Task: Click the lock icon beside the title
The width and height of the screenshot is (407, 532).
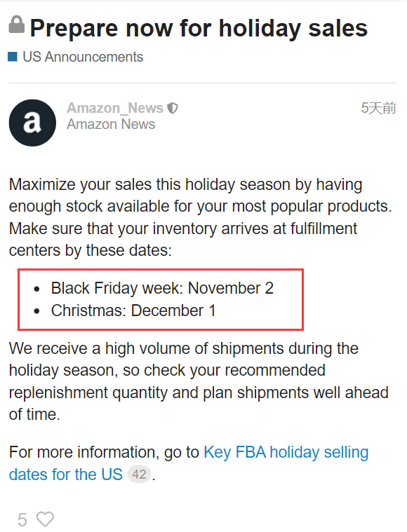Action: point(16,25)
